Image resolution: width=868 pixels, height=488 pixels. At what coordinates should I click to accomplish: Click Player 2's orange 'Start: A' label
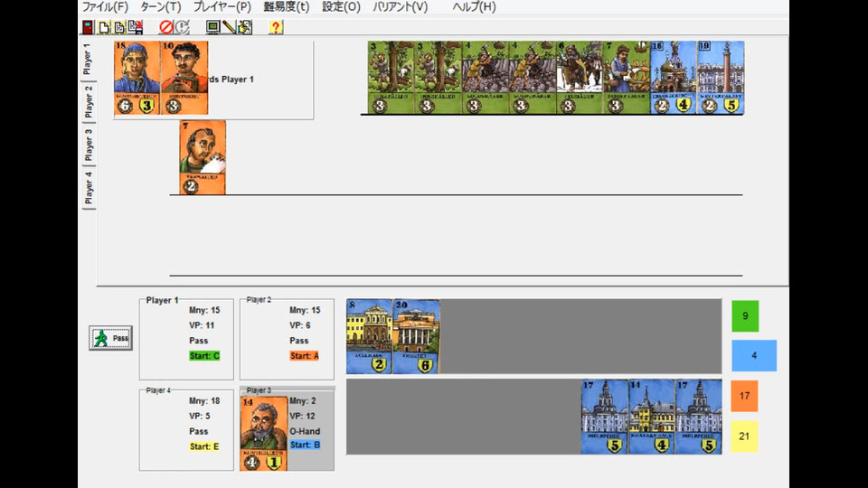coord(304,356)
